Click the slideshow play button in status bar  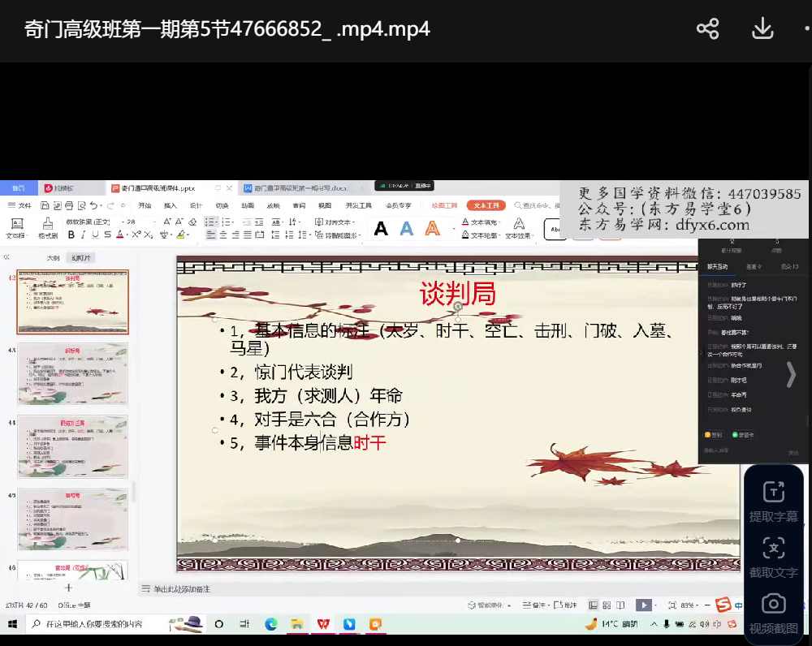tap(643, 605)
